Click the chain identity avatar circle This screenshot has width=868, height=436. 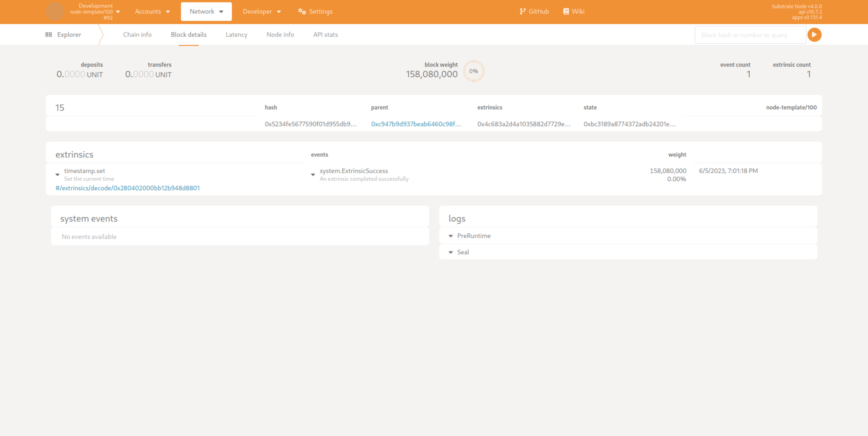(55, 11)
